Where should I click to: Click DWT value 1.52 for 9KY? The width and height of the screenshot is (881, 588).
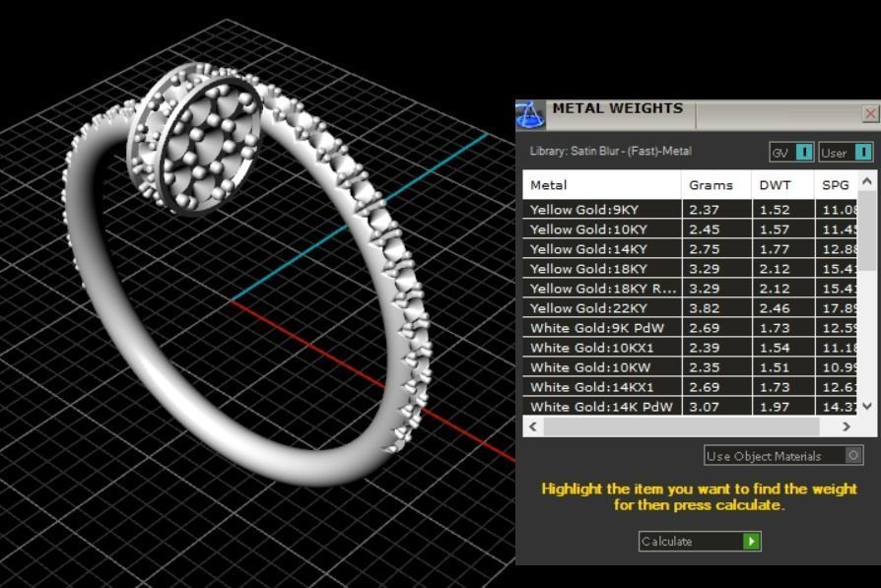[x=775, y=210]
